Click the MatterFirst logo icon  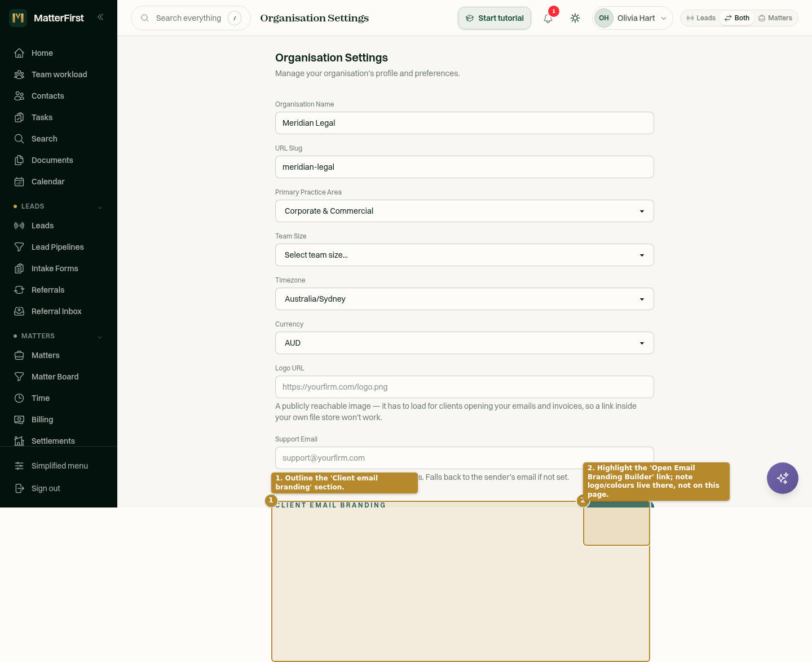click(x=18, y=18)
